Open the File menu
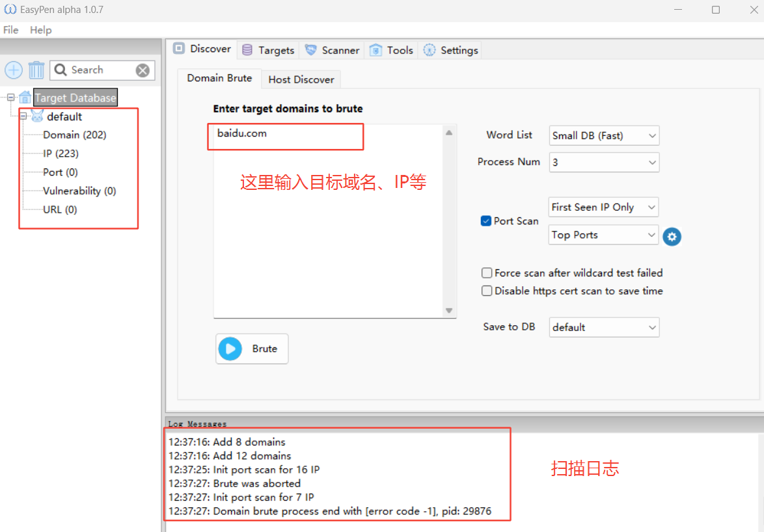 (x=10, y=30)
